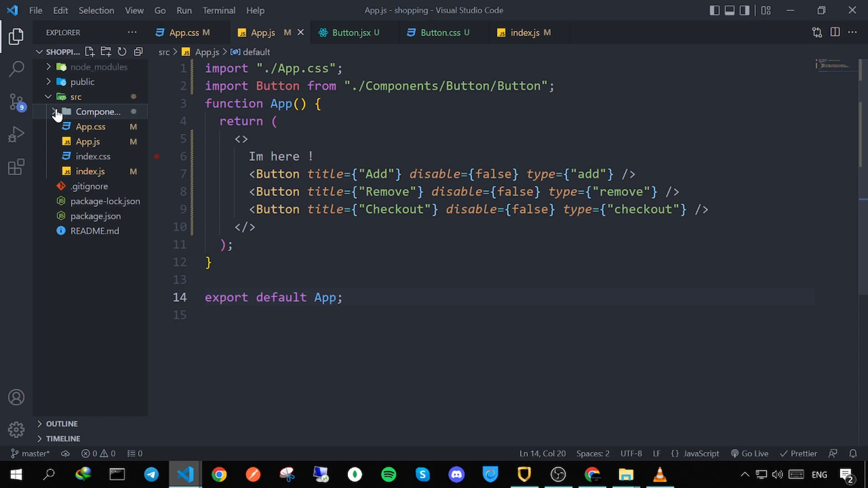Click the New Folder icon in Explorer

pos(106,52)
